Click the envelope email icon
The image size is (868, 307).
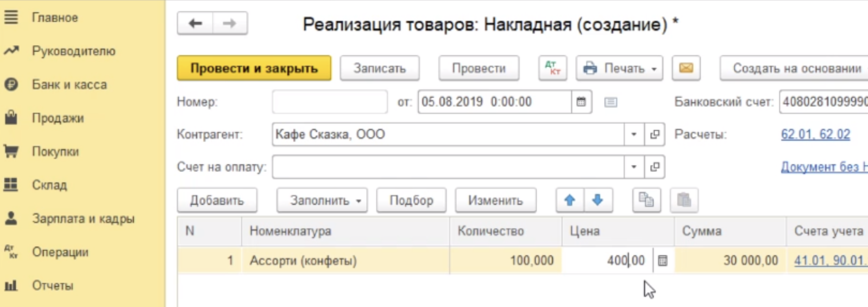pos(686,68)
